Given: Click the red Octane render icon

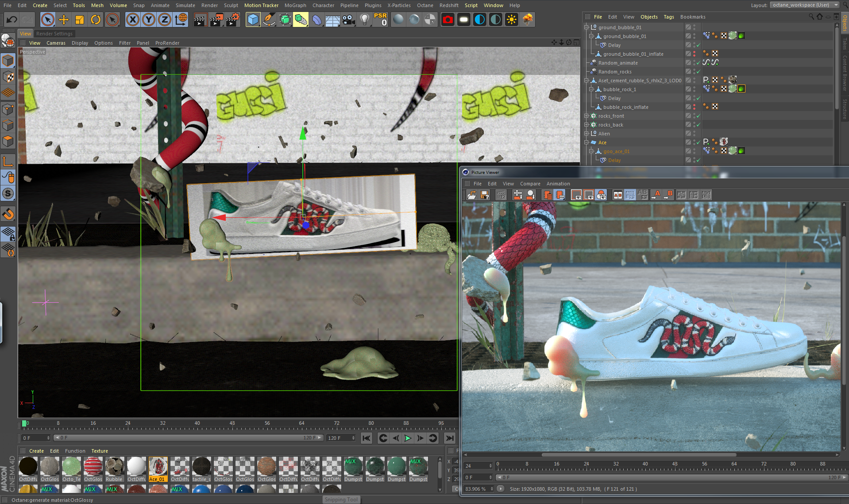Looking at the screenshot, I should (x=448, y=19).
